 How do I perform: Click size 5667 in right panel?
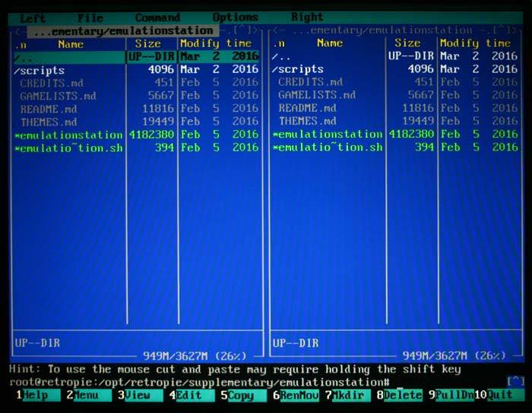[421, 95]
